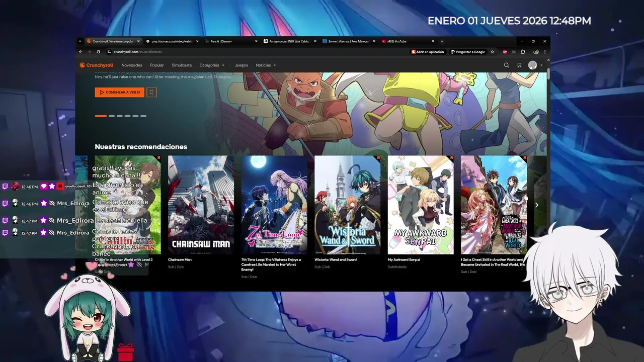The image size is (644, 362).
Task: Open Chrome profile avatar in toolbar
Action: 536,52
